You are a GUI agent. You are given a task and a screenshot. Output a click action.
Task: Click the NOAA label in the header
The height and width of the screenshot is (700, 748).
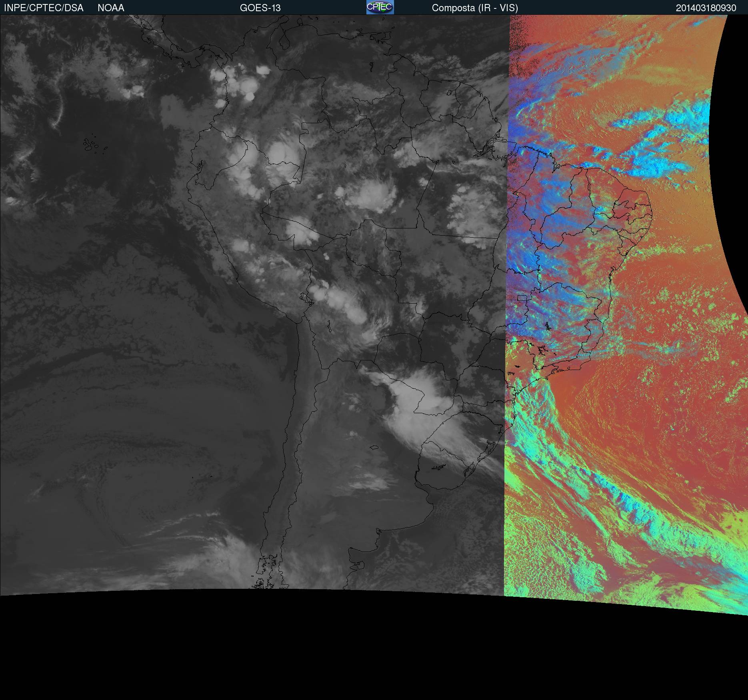click(x=111, y=8)
